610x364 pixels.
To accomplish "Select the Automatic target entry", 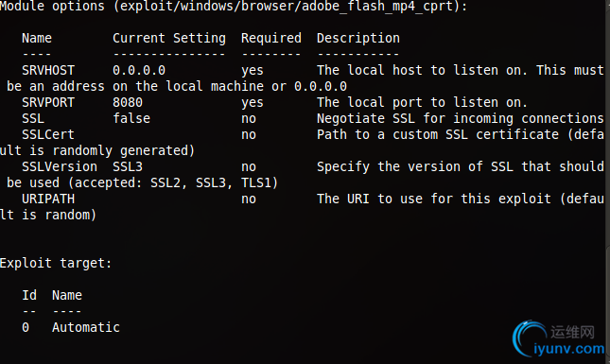I will point(86,327).
